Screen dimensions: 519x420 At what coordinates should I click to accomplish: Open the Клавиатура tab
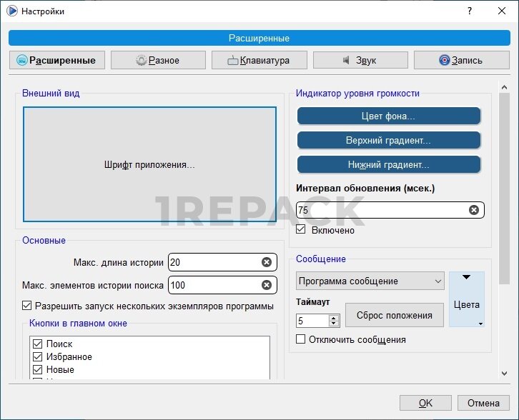[259, 61]
